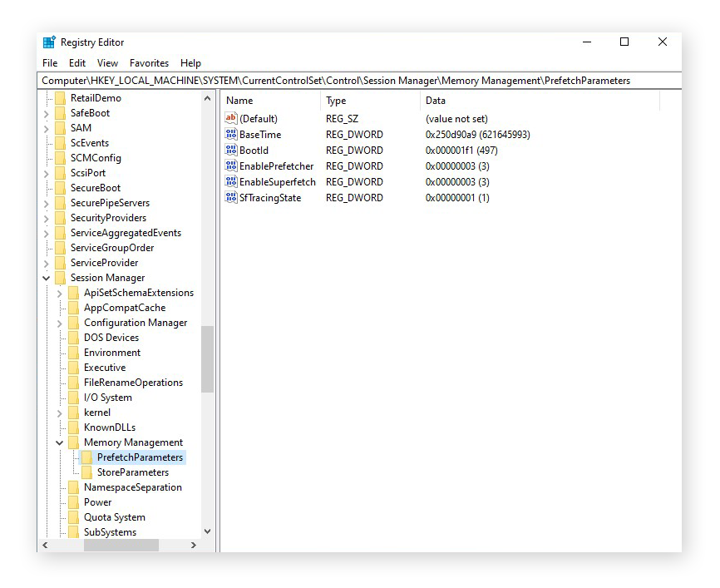Open the Help menu
The width and height of the screenshot is (720, 588).
pyautogui.click(x=190, y=63)
